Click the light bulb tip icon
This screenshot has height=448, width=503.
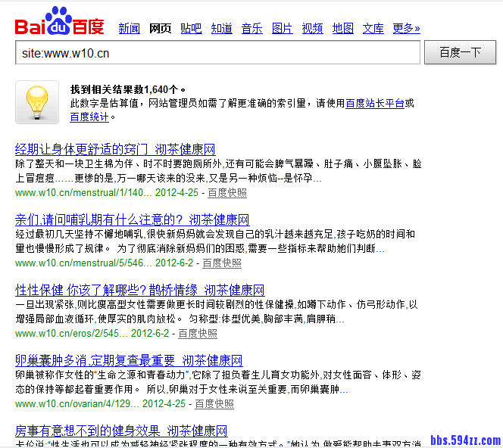[37, 102]
